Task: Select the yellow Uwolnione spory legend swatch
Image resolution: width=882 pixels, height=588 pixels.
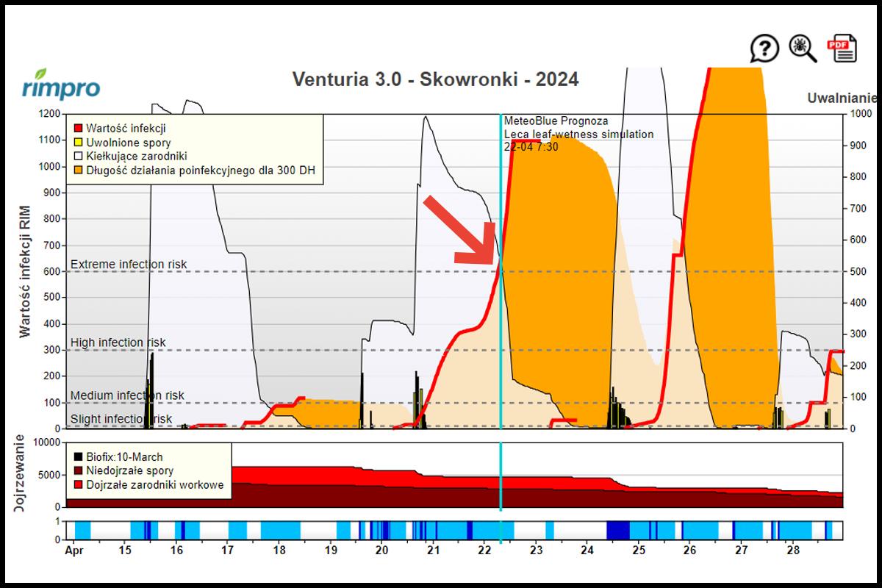Action: [x=76, y=143]
